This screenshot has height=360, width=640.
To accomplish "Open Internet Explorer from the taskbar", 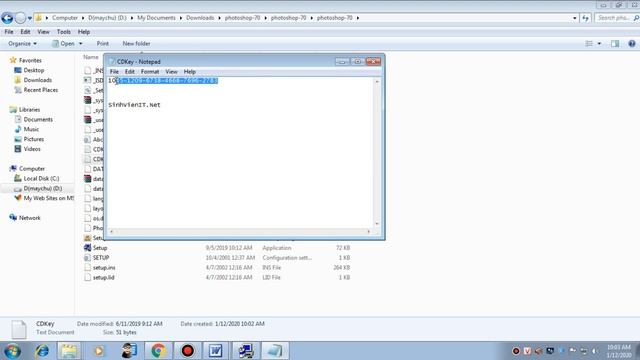I will (42, 351).
